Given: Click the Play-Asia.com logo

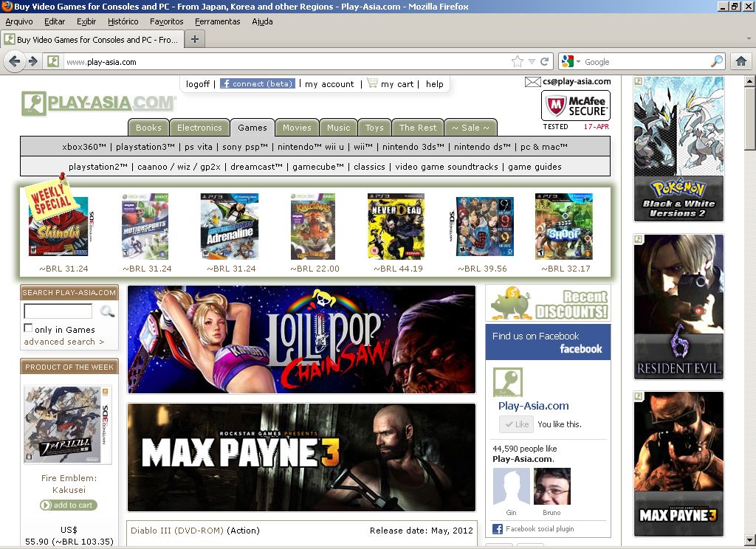Looking at the screenshot, I should click(98, 103).
